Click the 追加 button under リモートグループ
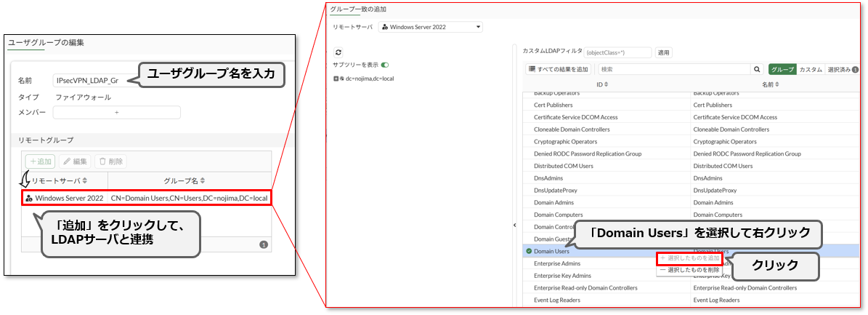Screen dimensions: 868x315 click(x=40, y=162)
